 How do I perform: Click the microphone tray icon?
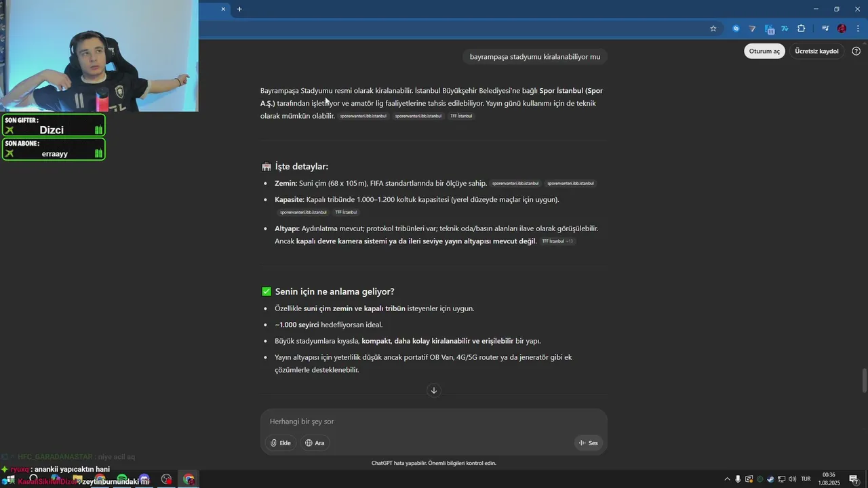click(738, 479)
